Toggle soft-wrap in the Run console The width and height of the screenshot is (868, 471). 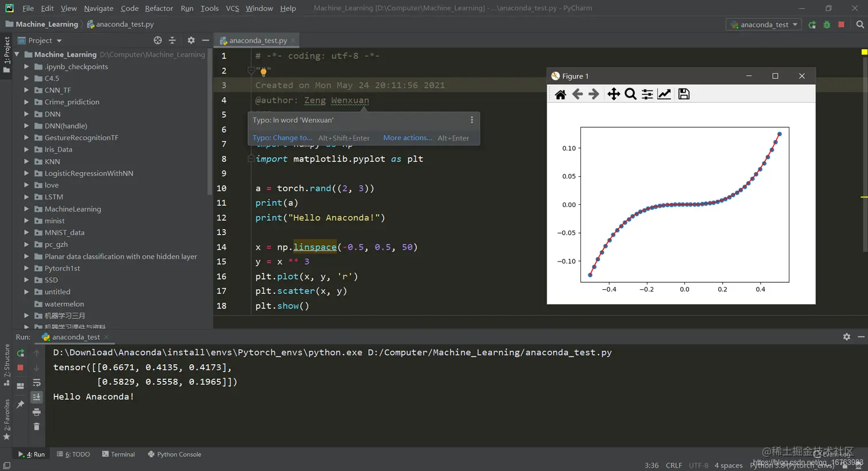36,383
